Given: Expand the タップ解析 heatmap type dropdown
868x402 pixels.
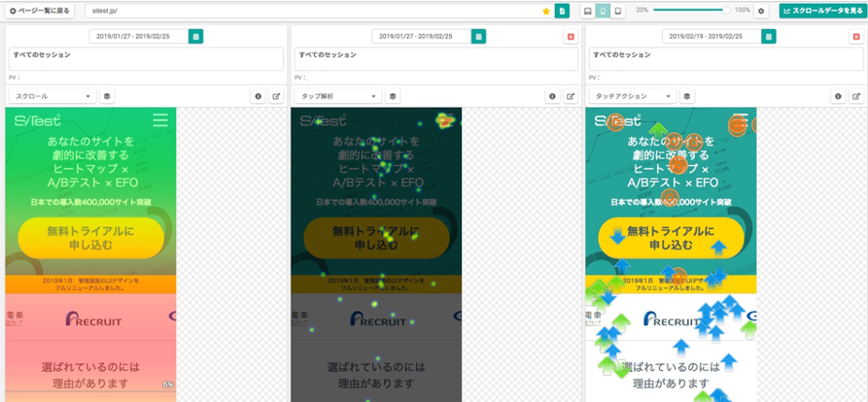Looking at the screenshot, I should (x=337, y=96).
